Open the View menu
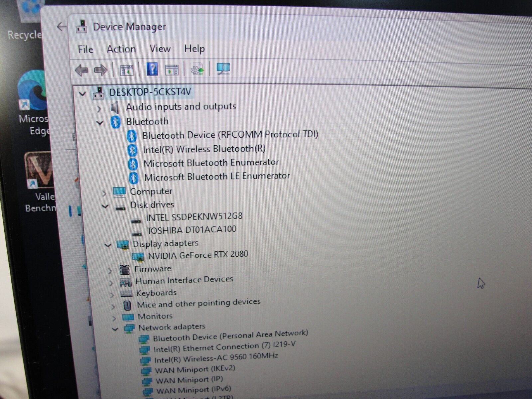The image size is (532, 399). click(160, 49)
